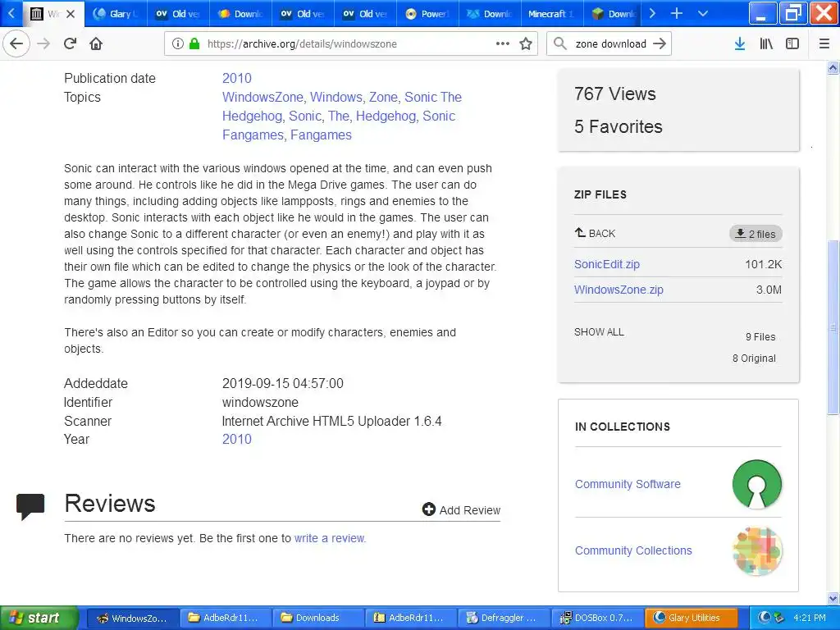Click SHOW ALL files link

599,332
